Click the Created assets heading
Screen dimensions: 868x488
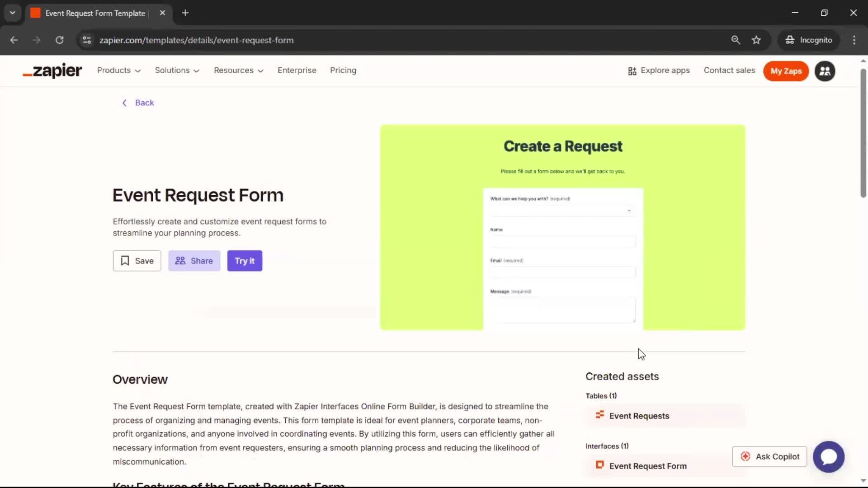coord(622,376)
